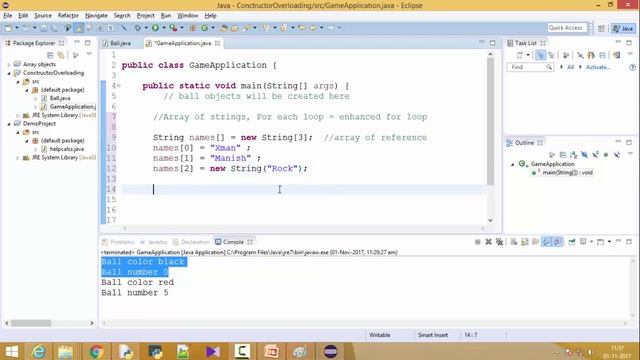Screen dimensions: 640x360
Task: Click the Quick Access search field
Action: pos(567,28)
